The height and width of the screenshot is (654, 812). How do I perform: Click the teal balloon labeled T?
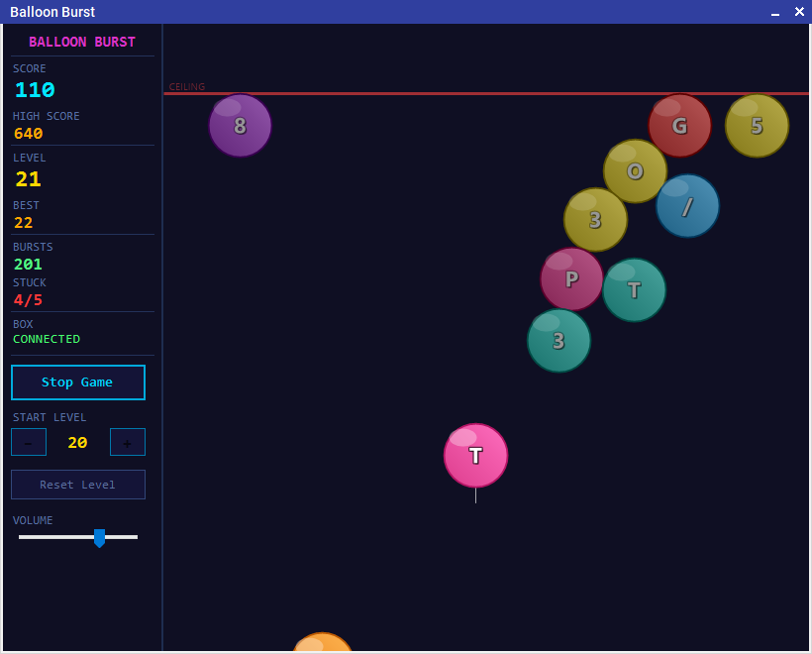(634, 289)
